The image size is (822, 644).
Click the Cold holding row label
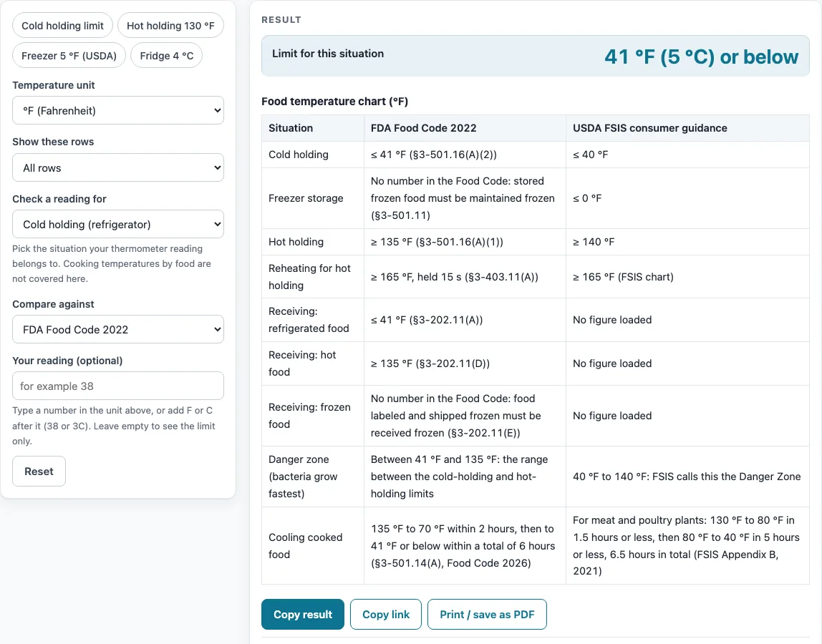tap(313, 155)
